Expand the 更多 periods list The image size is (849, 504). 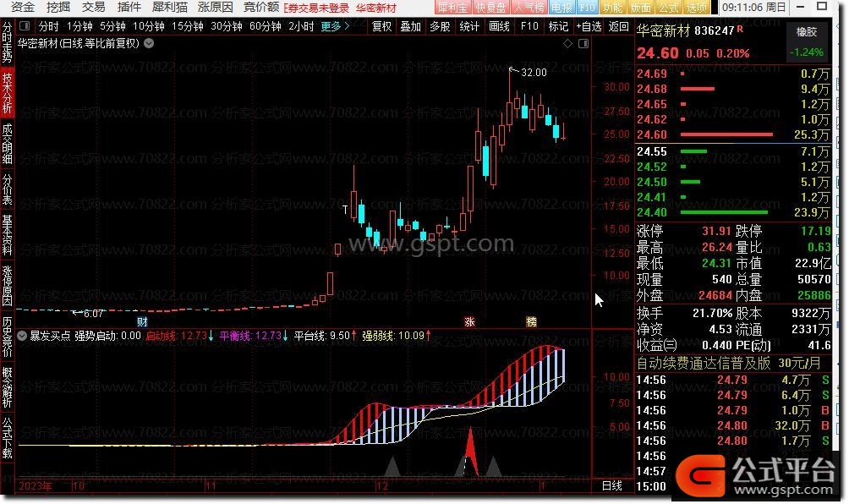[335, 26]
